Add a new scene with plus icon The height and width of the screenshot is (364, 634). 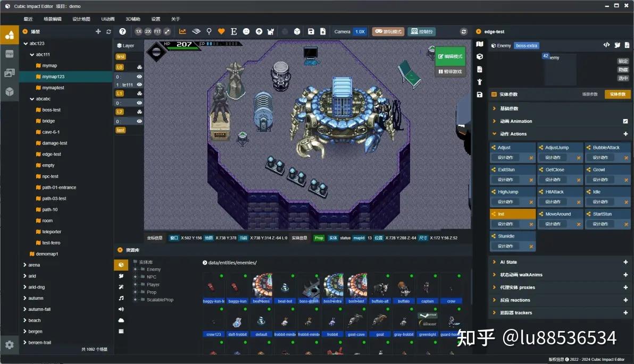[98, 31]
